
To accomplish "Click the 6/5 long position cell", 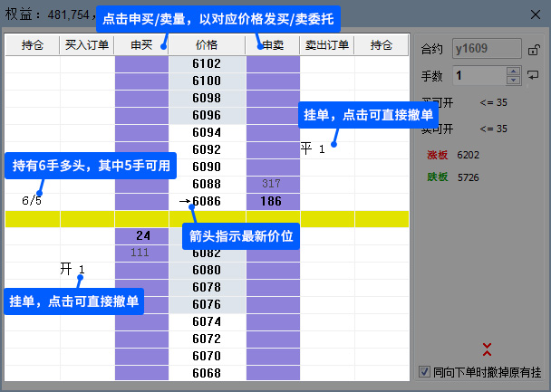I will click(x=33, y=200).
